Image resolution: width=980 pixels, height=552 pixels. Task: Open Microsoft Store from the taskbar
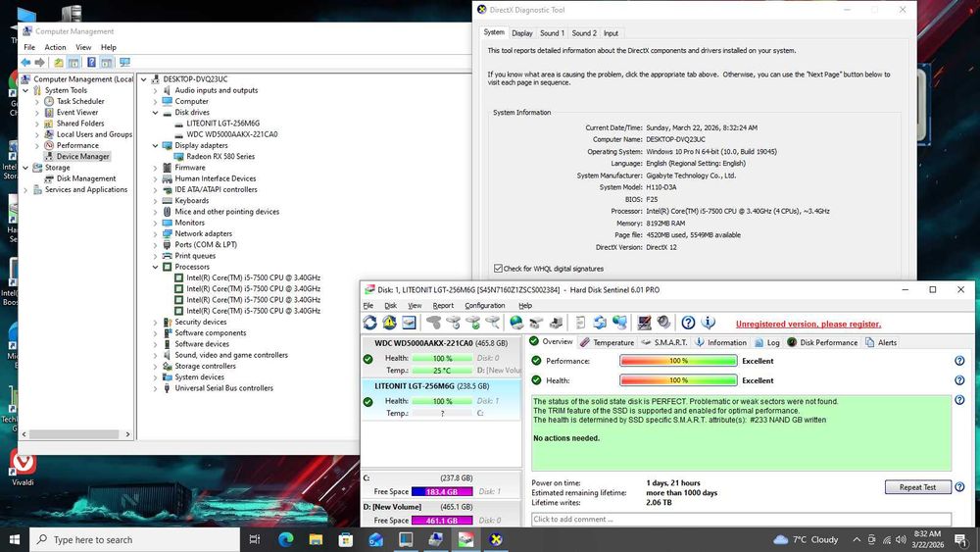click(x=346, y=539)
